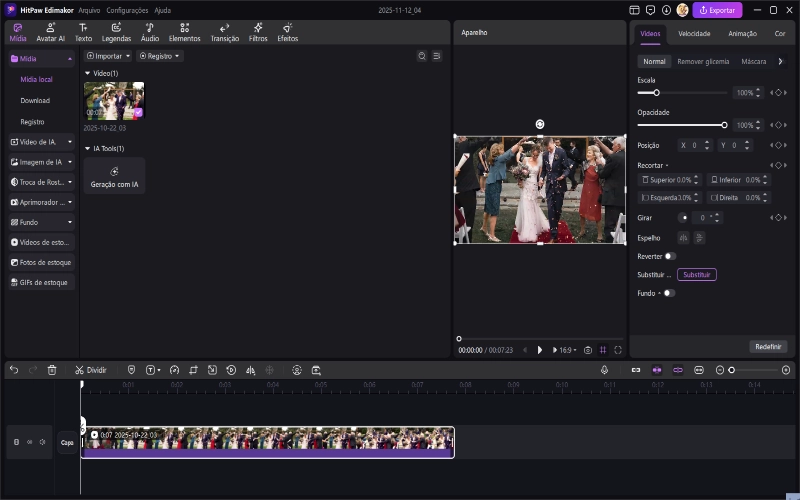Enable the Fundo toggle switch

[x=668, y=293]
